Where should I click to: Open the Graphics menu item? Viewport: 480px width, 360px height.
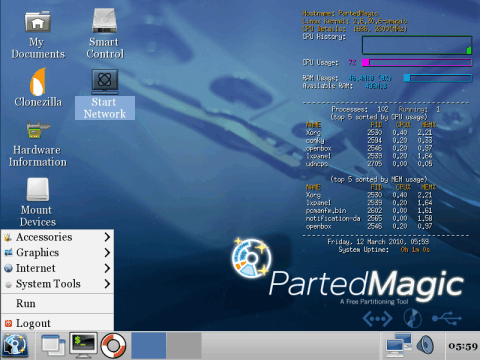(x=57, y=253)
